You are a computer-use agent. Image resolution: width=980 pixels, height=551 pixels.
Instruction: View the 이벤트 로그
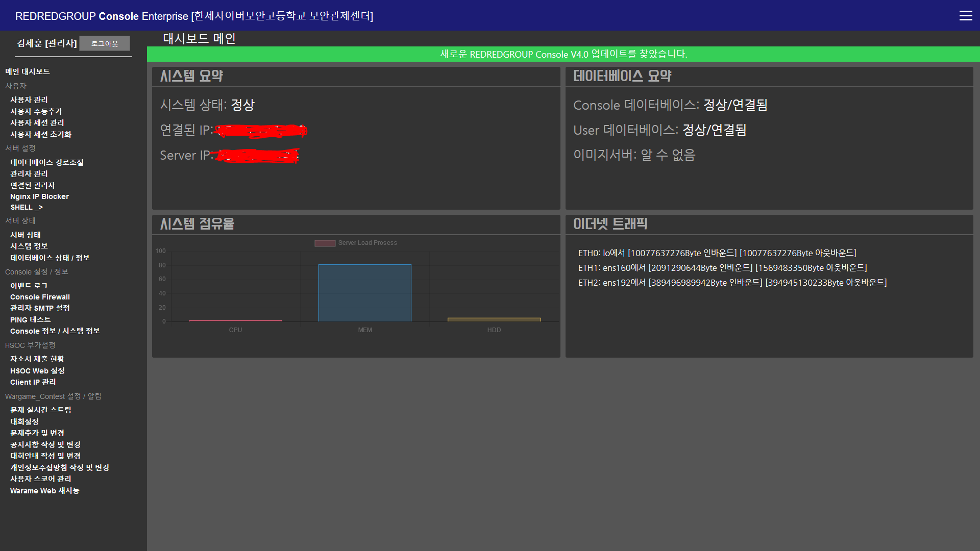pos(28,285)
